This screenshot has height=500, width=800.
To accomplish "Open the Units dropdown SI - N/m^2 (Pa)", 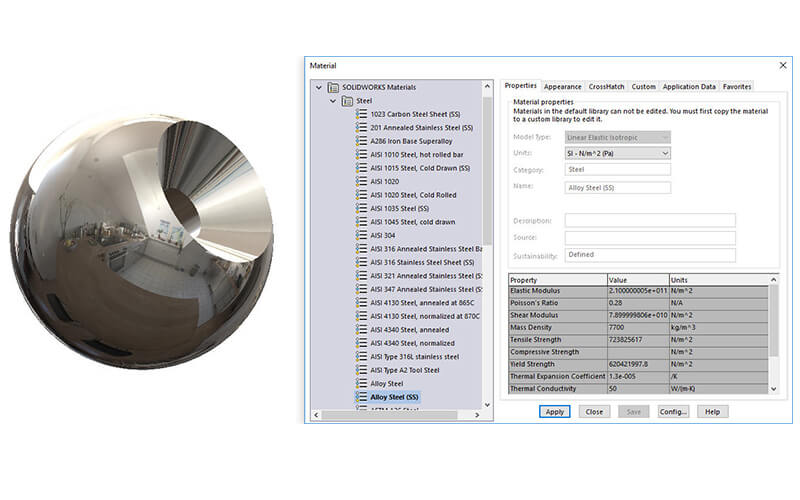I will (x=617, y=153).
